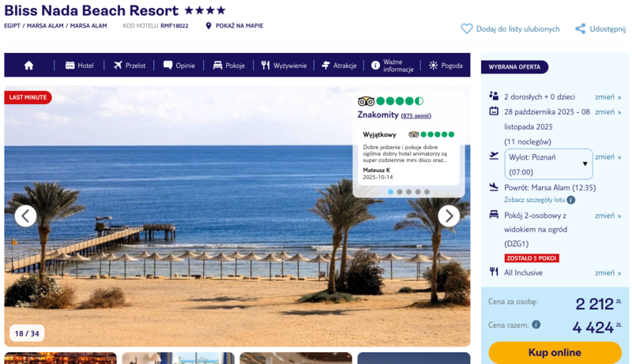Select the first gallery thumbnail below photo
Viewport: 632px width, 364px height.
(61, 358)
